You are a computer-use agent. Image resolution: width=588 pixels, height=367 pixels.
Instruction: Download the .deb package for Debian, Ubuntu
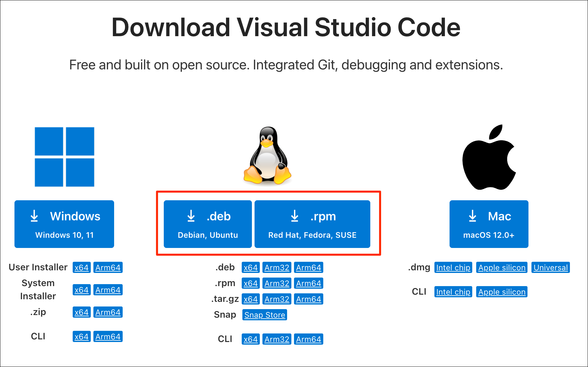point(208,224)
